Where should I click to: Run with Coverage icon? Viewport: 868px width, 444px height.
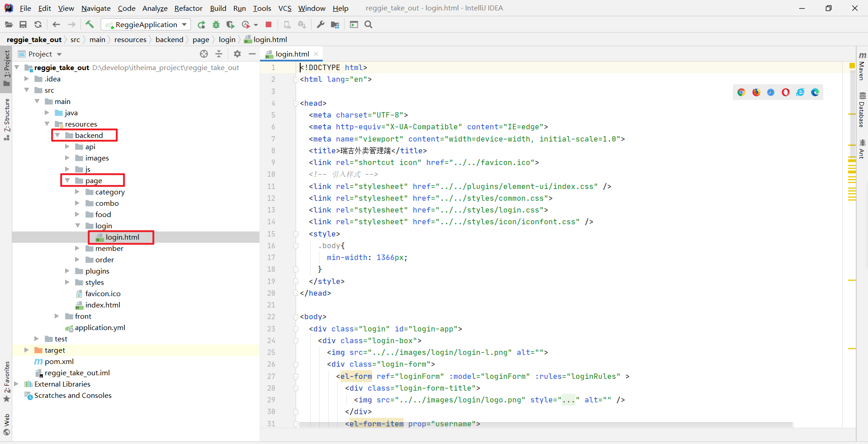pos(231,24)
